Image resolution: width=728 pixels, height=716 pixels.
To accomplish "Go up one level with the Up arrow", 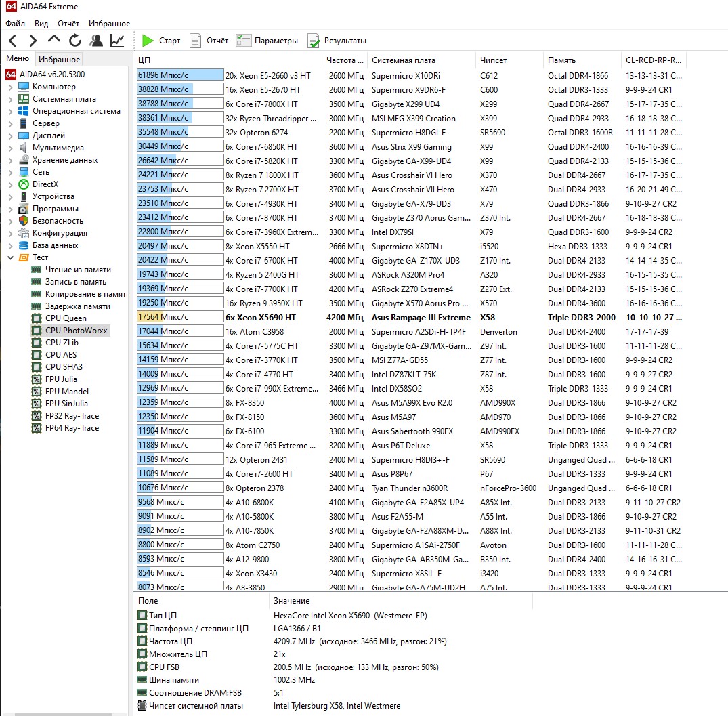I will click(x=54, y=40).
